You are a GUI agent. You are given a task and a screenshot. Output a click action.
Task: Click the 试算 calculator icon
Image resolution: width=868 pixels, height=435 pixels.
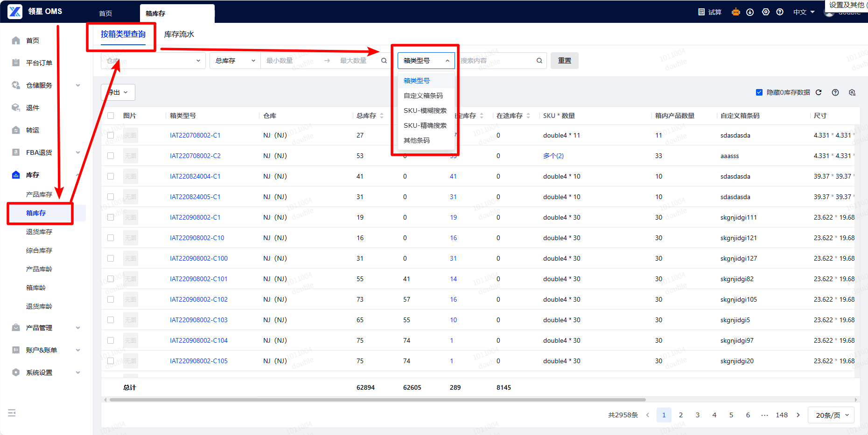tap(701, 12)
